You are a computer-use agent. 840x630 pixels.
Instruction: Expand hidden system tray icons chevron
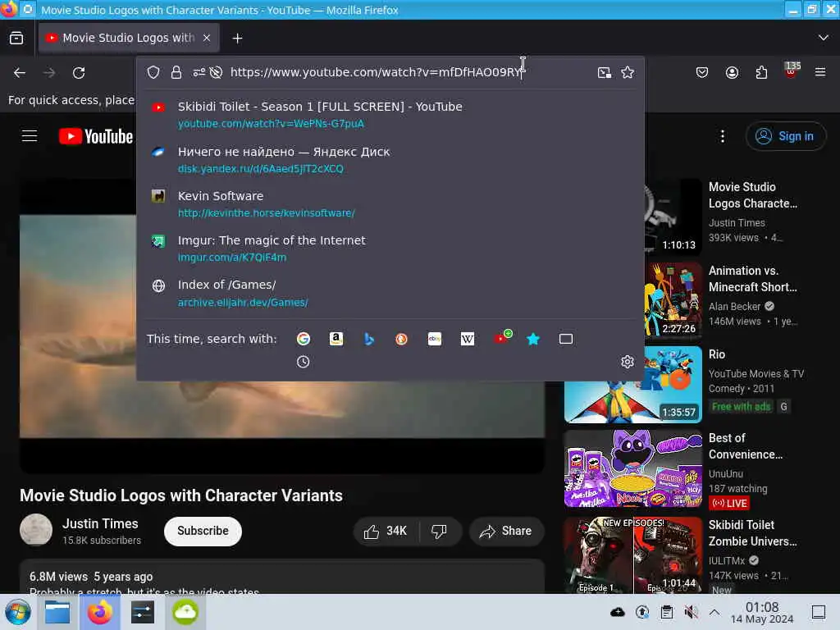click(714, 612)
